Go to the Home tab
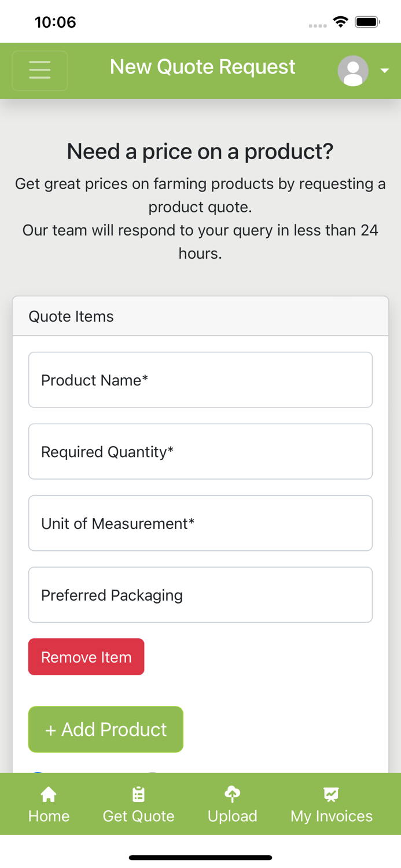The height and width of the screenshot is (868, 401). pyautogui.click(x=49, y=804)
